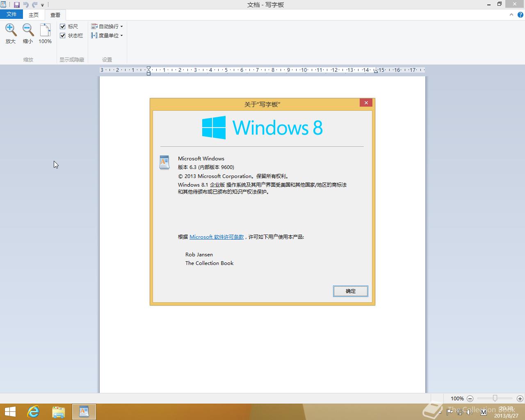The width and height of the screenshot is (525, 420).
Task: Uncheck the Ruler (标尺) checkbox
Action: [63, 26]
